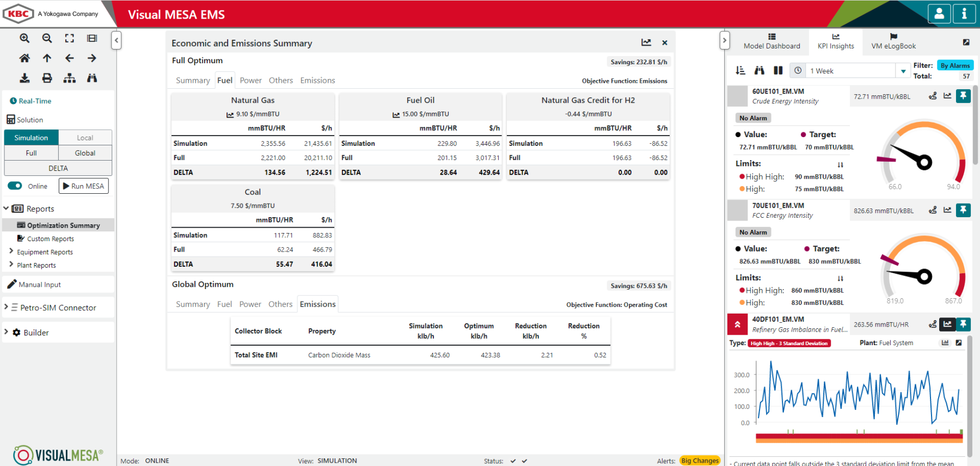Viewport: 980px width, 466px height.
Task: Click the home navigation icon
Action: tap(24, 58)
